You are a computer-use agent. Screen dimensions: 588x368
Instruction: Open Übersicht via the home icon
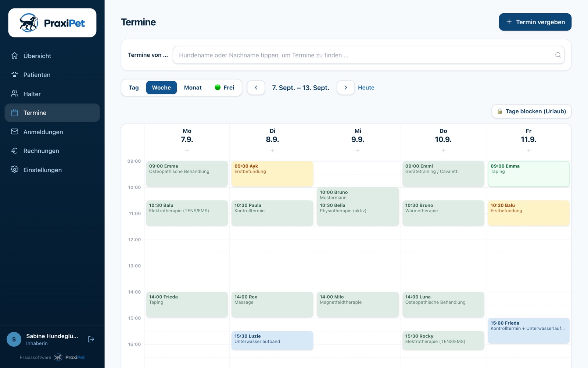click(15, 56)
